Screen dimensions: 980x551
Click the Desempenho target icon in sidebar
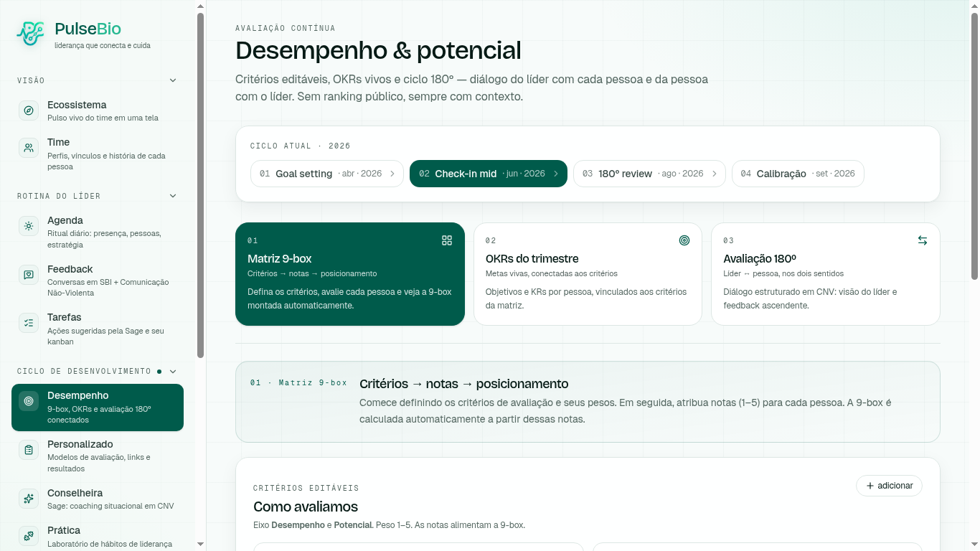[29, 401]
